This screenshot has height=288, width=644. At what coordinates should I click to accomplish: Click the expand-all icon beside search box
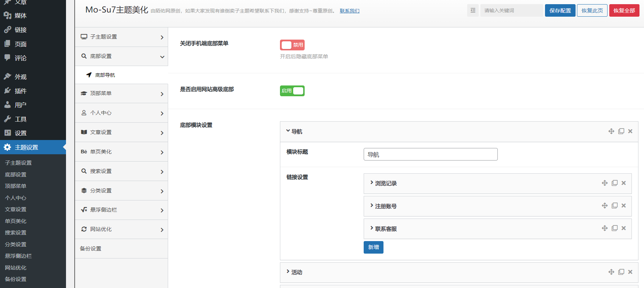coord(473,10)
